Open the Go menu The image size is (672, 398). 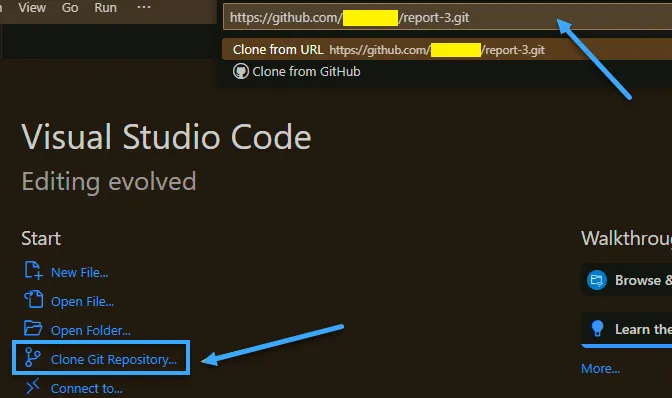point(70,8)
